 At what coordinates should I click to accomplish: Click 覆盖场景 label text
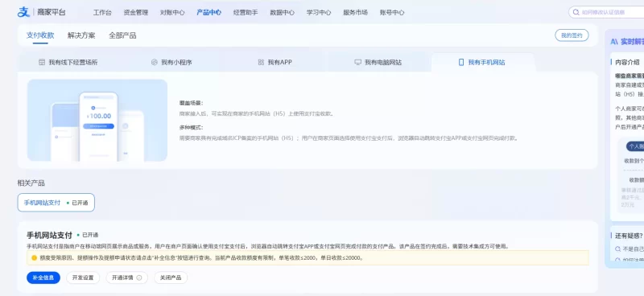[192, 103]
